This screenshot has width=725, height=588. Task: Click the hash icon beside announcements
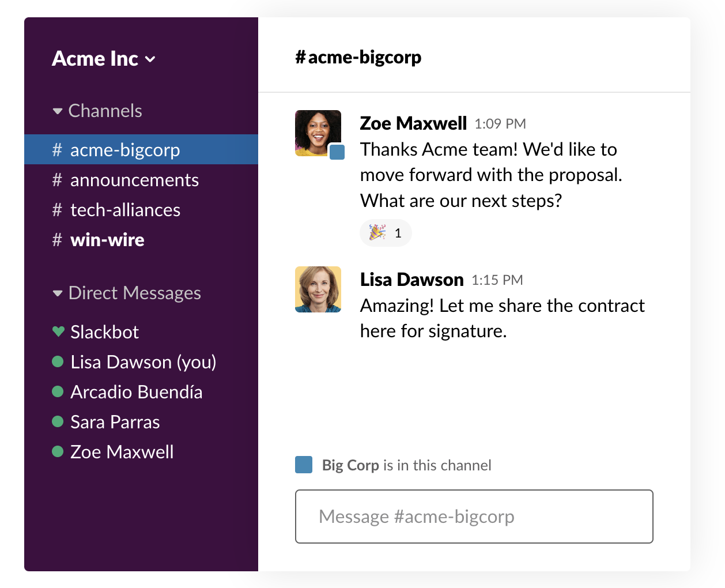[57, 180]
